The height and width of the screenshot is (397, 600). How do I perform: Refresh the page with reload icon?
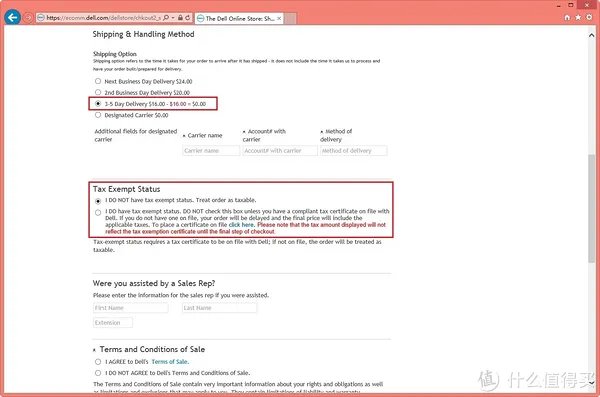pyautogui.click(x=188, y=18)
